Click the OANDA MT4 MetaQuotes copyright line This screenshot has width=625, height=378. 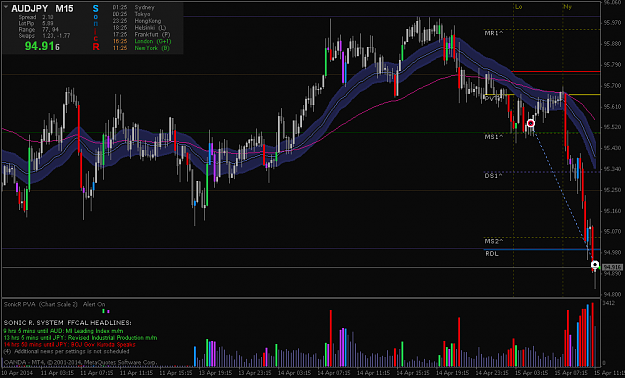point(80,362)
